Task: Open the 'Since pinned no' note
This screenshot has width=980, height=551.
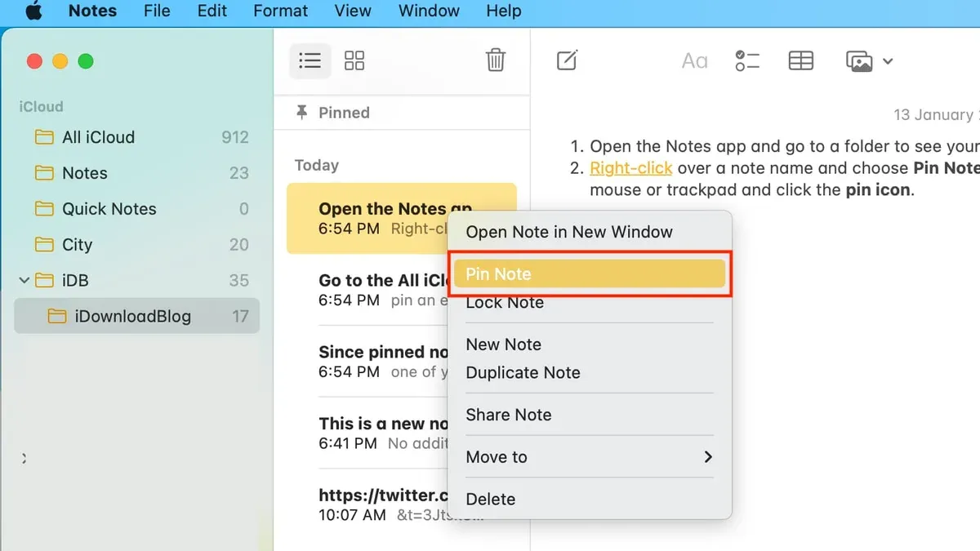Action: pos(367,362)
